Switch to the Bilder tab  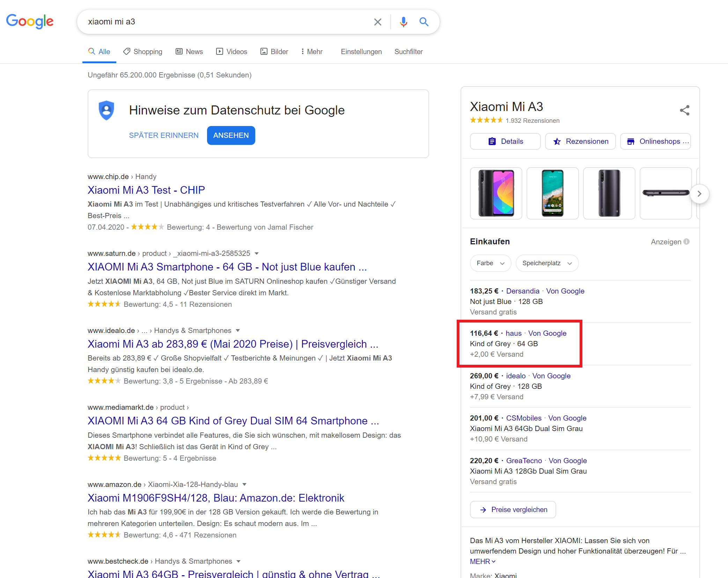274,52
